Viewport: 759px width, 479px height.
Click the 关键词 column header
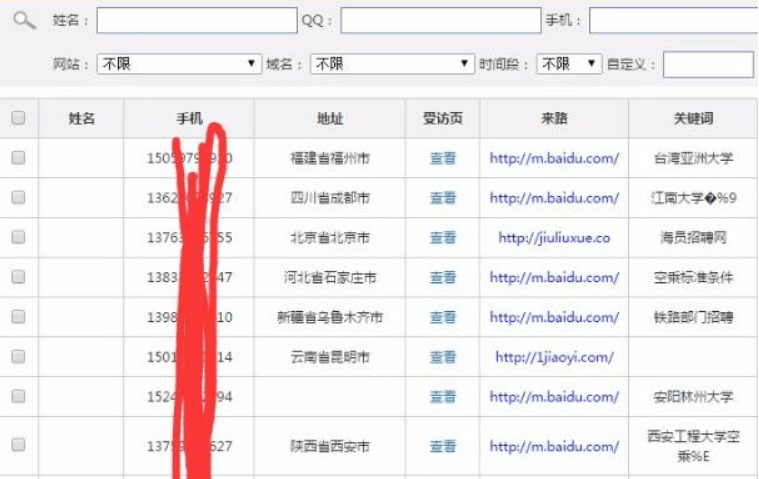point(694,118)
